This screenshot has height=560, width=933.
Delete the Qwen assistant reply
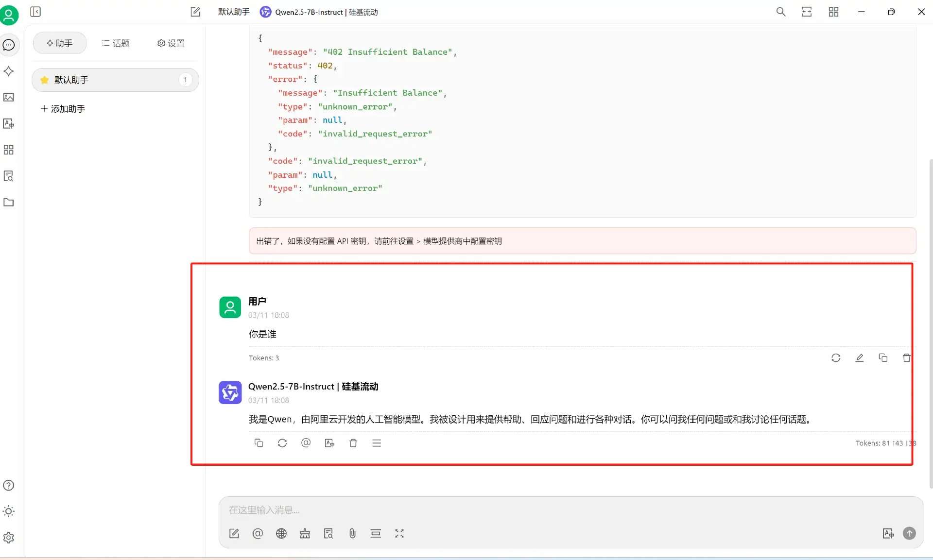point(353,443)
